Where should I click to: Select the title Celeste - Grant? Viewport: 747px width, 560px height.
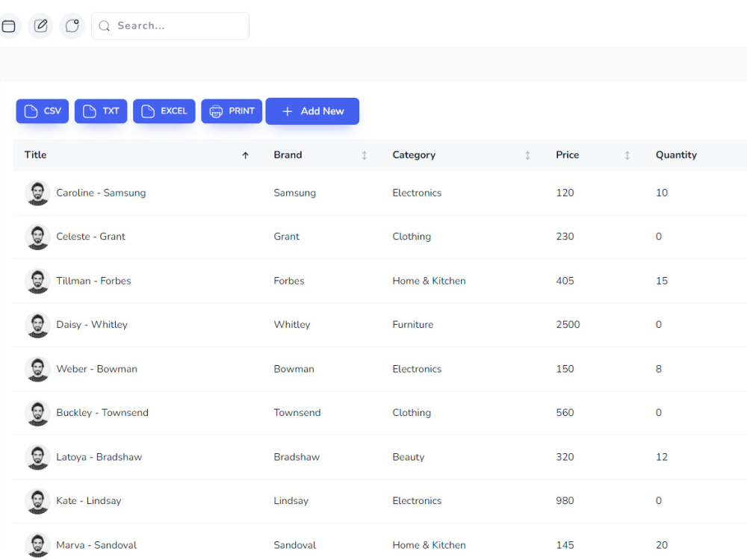(91, 237)
